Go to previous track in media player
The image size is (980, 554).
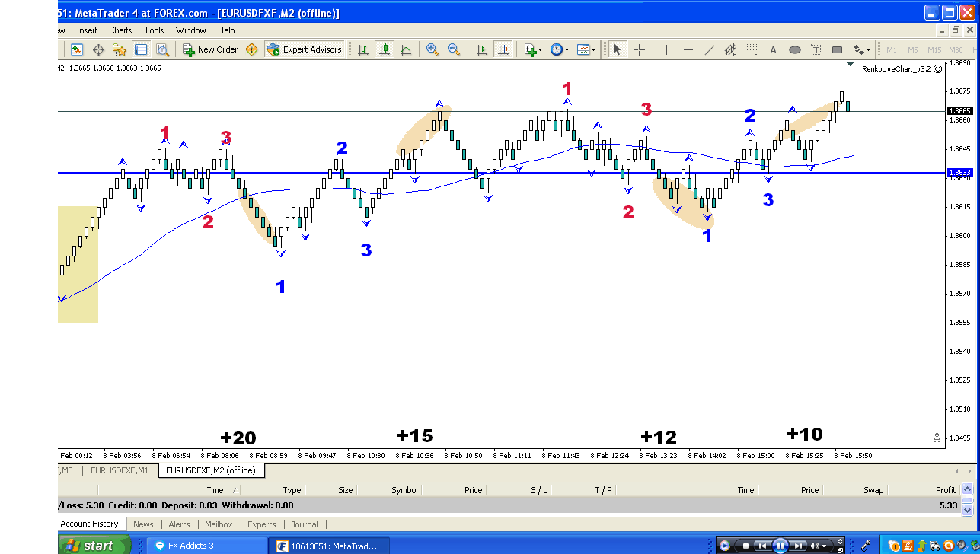[x=762, y=546]
